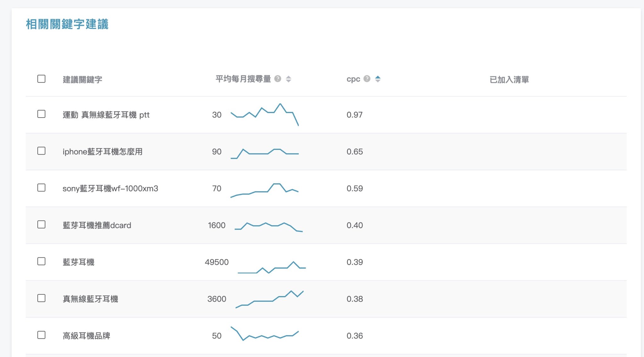
Task: Click the 建議關鍵字 column header
Action: tap(82, 80)
